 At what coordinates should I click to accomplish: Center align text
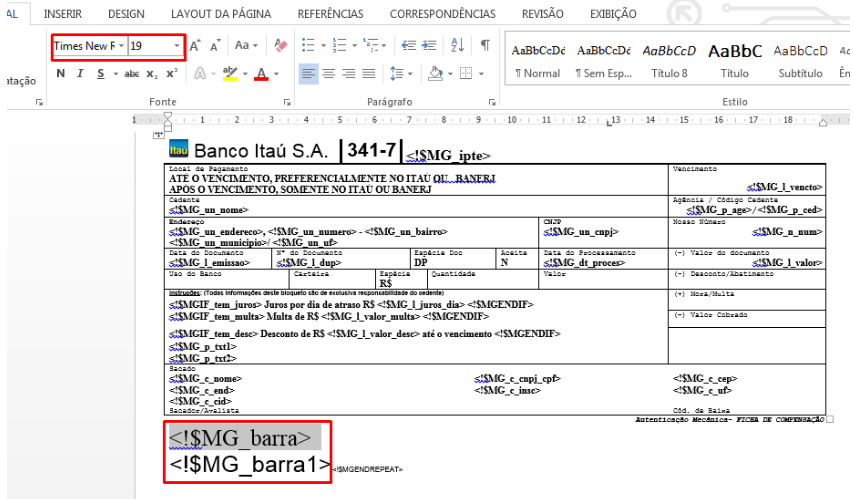pos(329,73)
